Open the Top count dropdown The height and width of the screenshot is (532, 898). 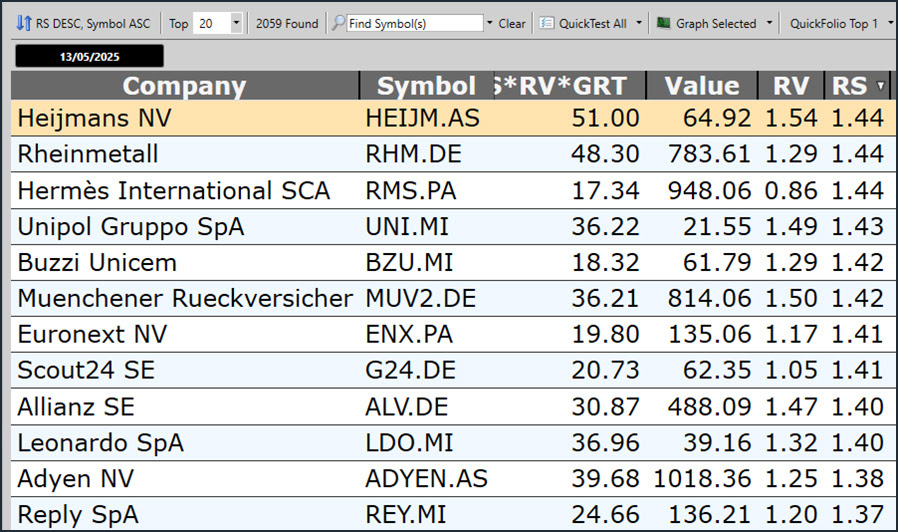(x=236, y=23)
